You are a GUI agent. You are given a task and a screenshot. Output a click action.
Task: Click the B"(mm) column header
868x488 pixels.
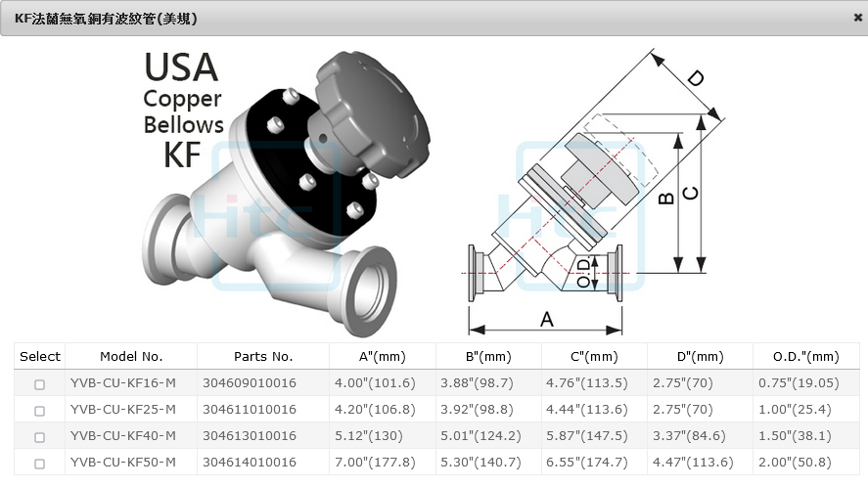pyautogui.click(x=488, y=357)
